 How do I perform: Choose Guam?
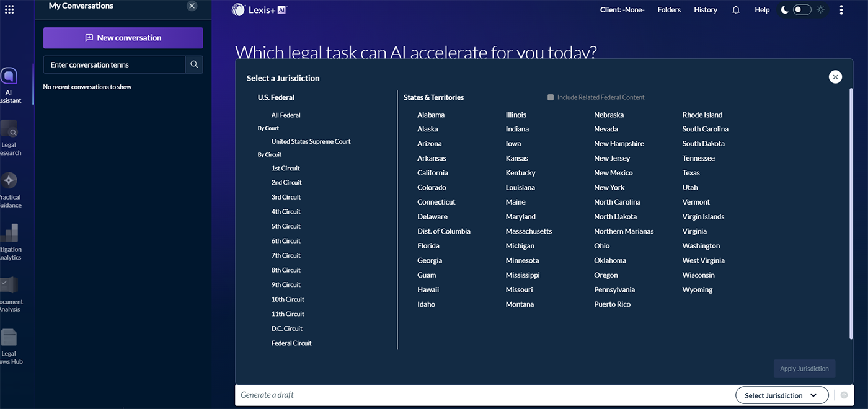427,275
